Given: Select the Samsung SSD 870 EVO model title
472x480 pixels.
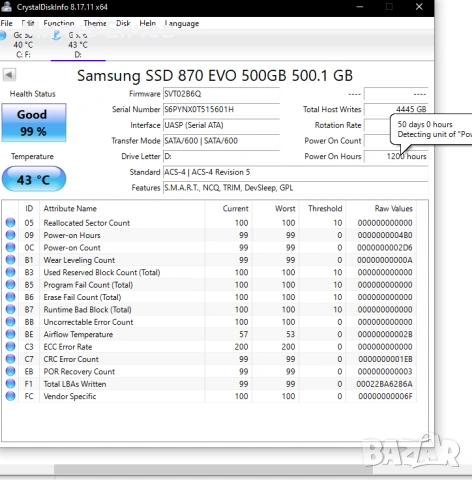Looking at the screenshot, I should (215, 76).
